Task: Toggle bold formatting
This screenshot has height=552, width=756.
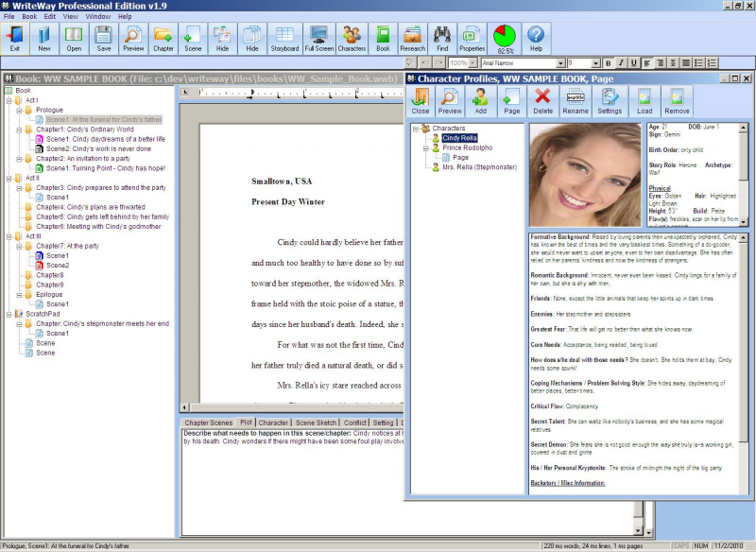Action: click(609, 63)
